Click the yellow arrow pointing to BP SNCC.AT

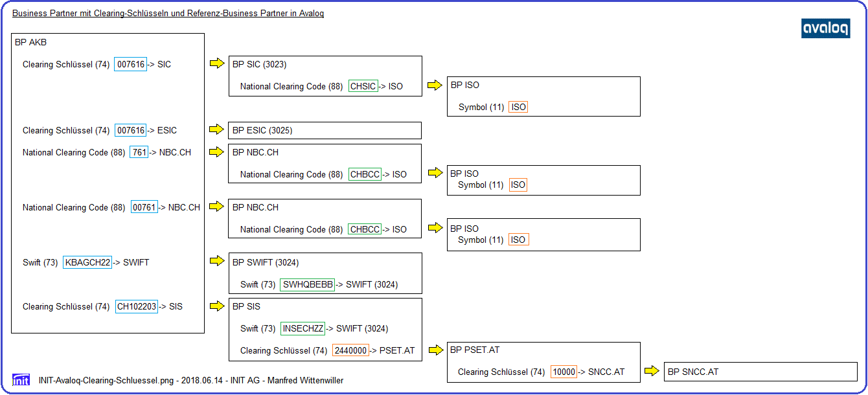[x=652, y=372]
